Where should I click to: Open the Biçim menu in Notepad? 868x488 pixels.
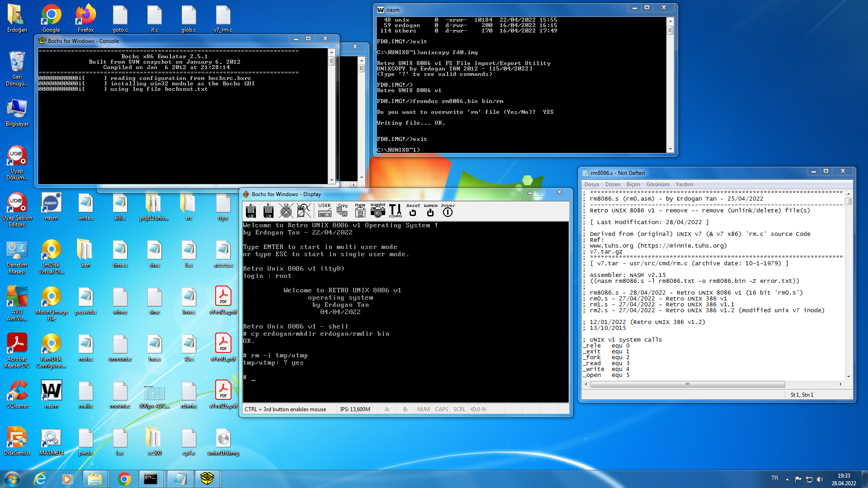pyautogui.click(x=633, y=184)
